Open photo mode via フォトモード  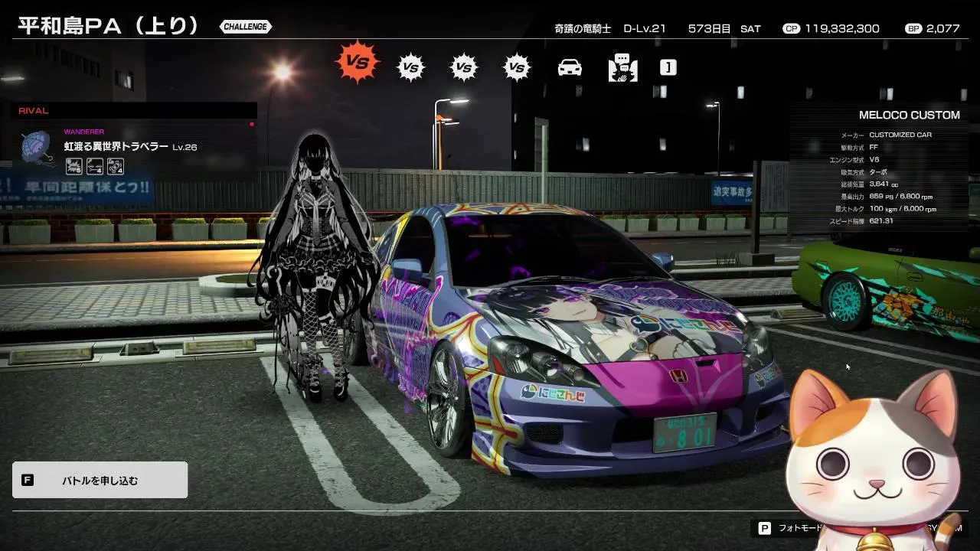(799, 528)
